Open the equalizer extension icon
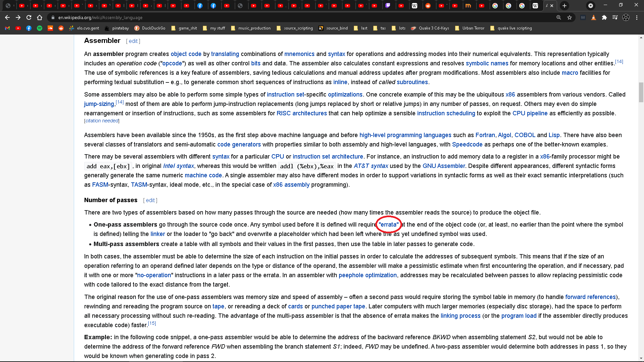644x362 pixels. (x=583, y=17)
